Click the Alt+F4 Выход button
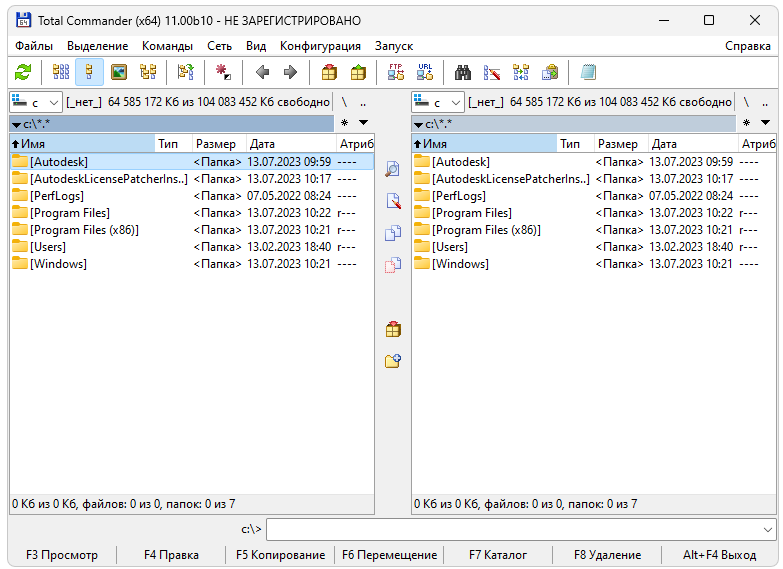Screen dimensions: 783x569 [720, 555]
